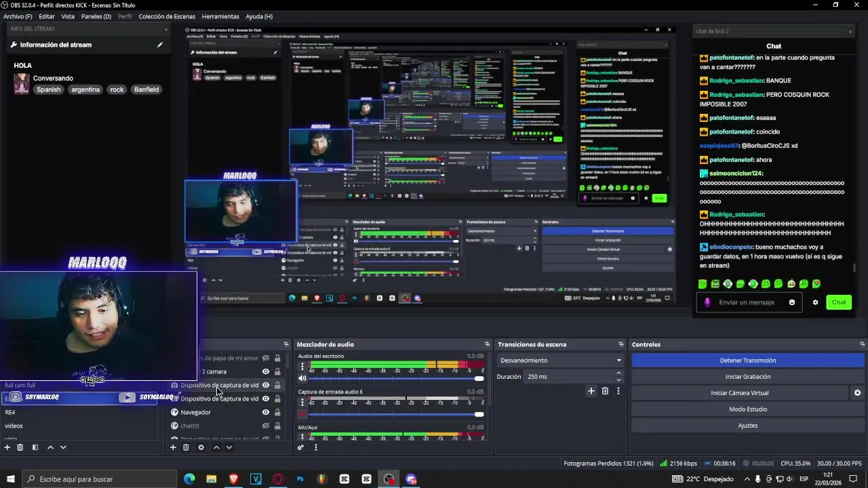This screenshot has height=488, width=868.
Task: Move the scene up with the up arrow
Action: 50,447
